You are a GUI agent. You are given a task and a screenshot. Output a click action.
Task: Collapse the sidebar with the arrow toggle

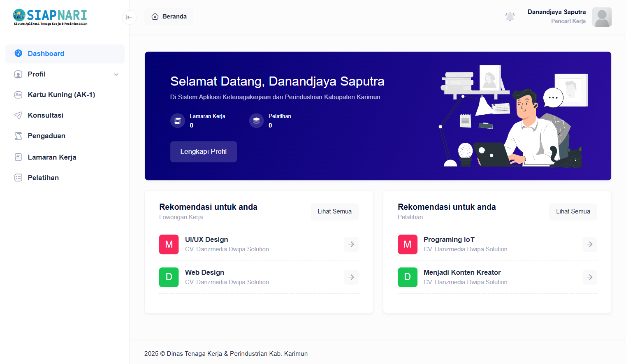129,17
